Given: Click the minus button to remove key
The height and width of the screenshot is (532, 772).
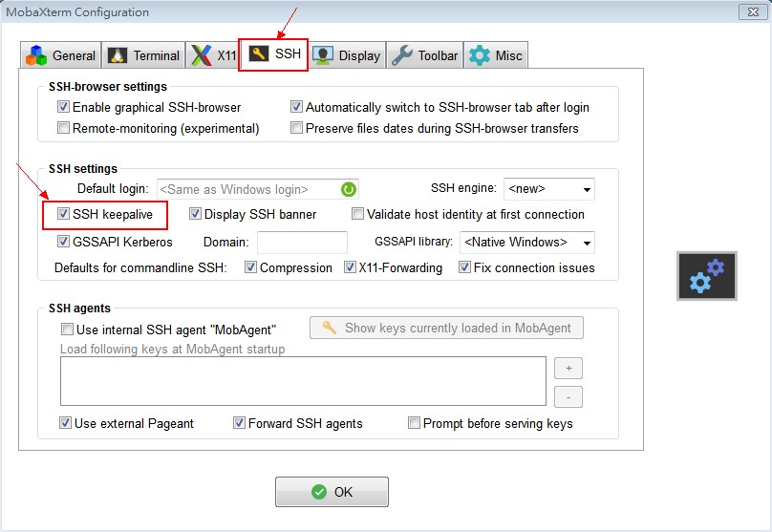Looking at the screenshot, I should [x=568, y=397].
